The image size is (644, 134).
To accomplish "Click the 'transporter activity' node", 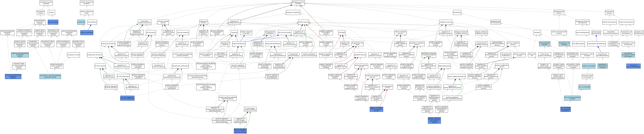I will click(40, 12).
